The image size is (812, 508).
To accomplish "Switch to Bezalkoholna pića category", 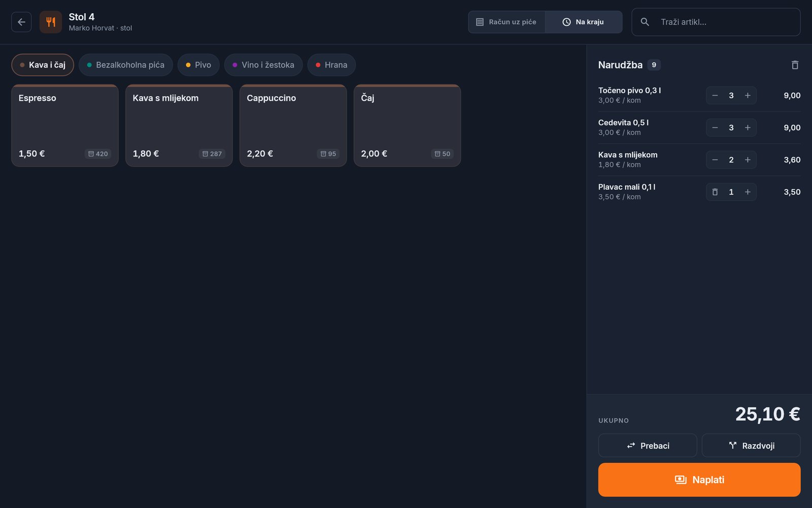I will pos(126,65).
